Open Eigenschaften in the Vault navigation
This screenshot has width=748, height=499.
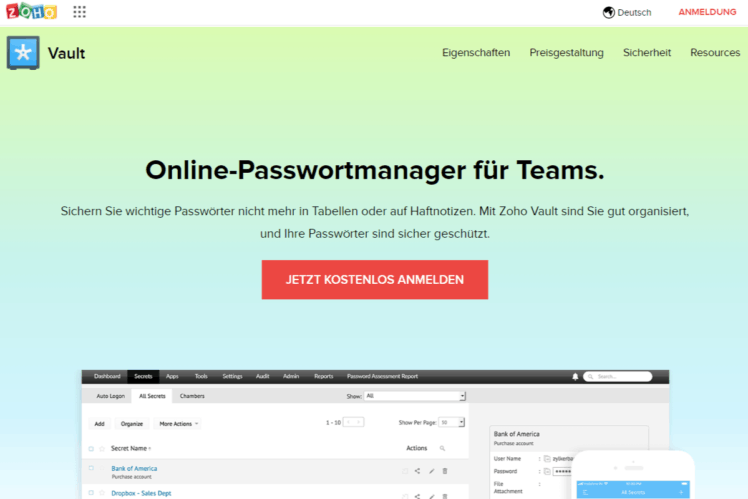pos(476,52)
